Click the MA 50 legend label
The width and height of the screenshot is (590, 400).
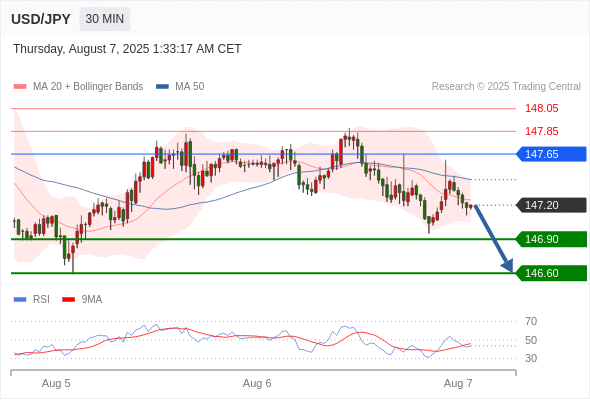(x=190, y=87)
